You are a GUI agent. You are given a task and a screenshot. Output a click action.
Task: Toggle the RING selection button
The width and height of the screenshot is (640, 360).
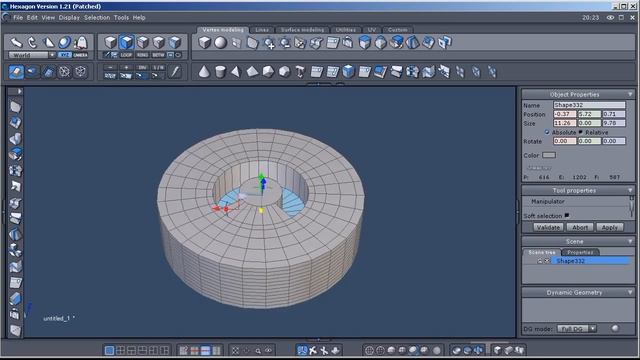142,55
